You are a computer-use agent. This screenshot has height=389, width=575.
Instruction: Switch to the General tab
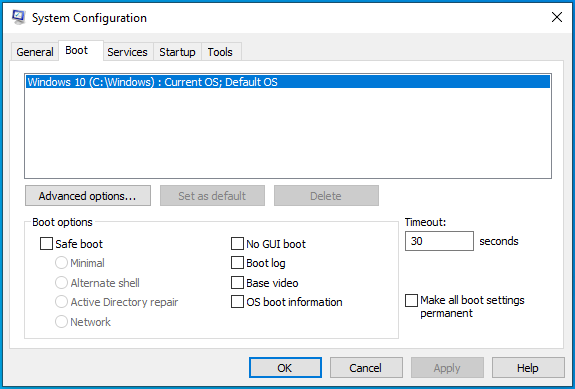pos(35,52)
